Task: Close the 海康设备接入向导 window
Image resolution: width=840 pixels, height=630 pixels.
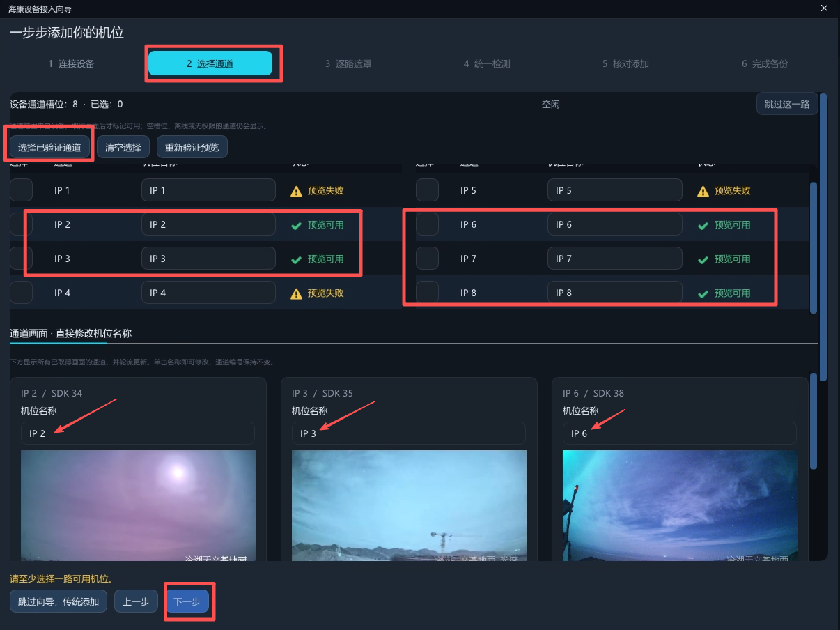Action: click(824, 8)
